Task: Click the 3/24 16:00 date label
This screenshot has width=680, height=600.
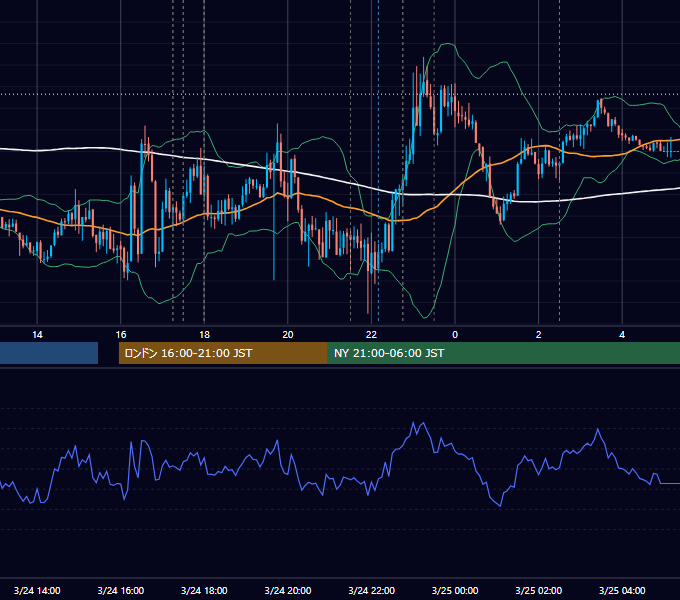Action: pyautogui.click(x=121, y=590)
